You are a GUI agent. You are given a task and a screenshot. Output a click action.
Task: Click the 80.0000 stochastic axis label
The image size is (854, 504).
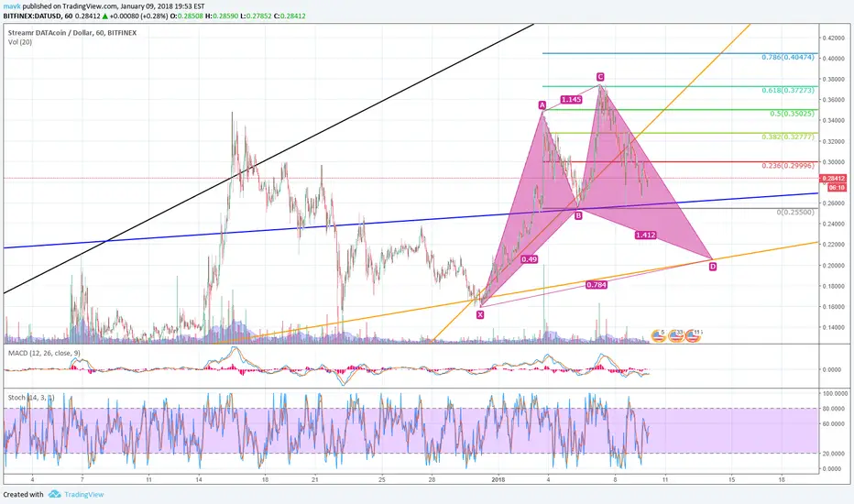click(833, 408)
